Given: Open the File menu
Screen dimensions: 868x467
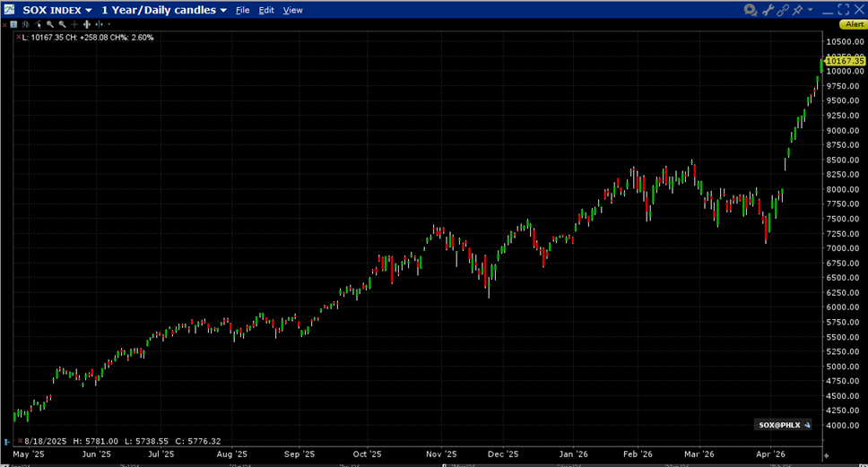Looking at the screenshot, I should (x=242, y=11).
